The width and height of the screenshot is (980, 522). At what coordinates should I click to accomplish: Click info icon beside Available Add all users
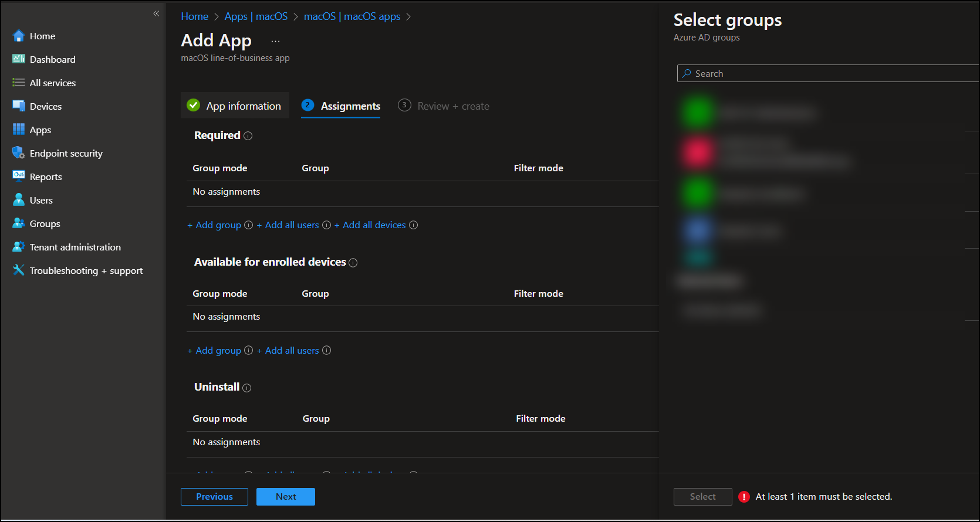(x=327, y=350)
